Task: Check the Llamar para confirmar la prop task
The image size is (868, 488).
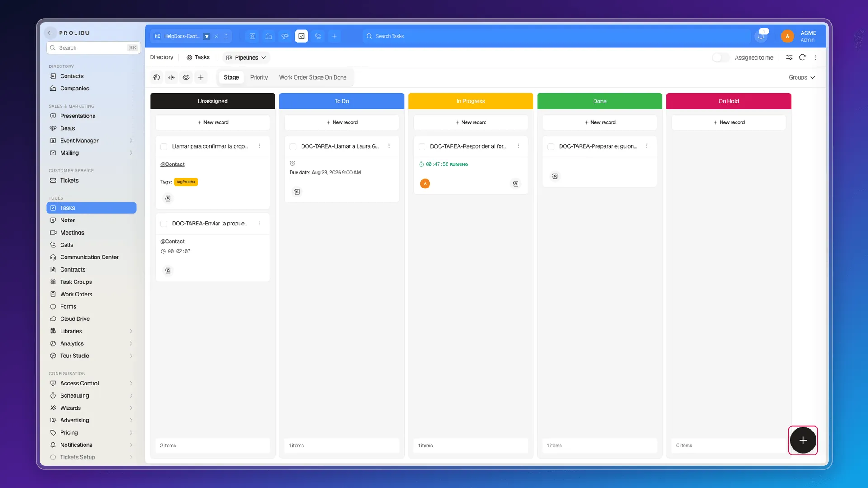Action: pyautogui.click(x=164, y=146)
